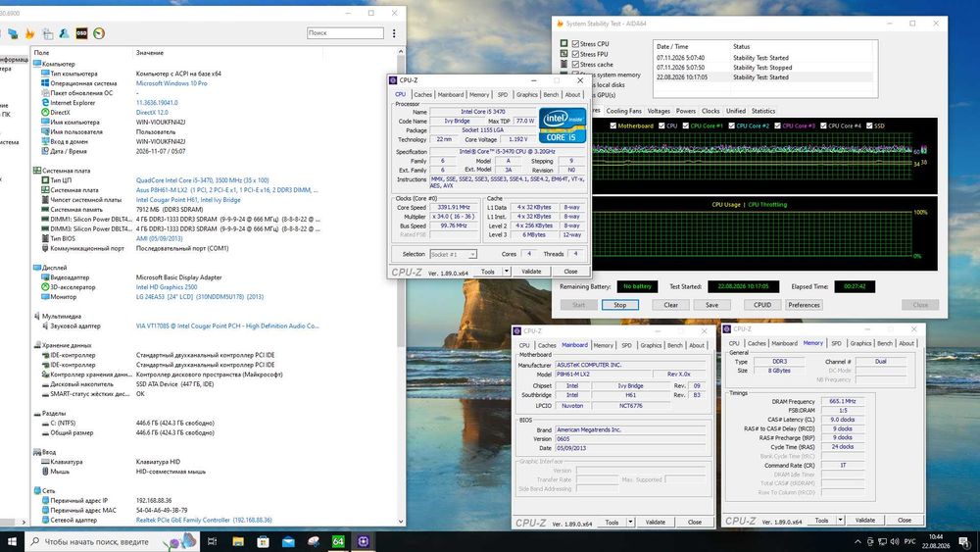
Task: Open CPUID from System Stability Test
Action: (761, 305)
